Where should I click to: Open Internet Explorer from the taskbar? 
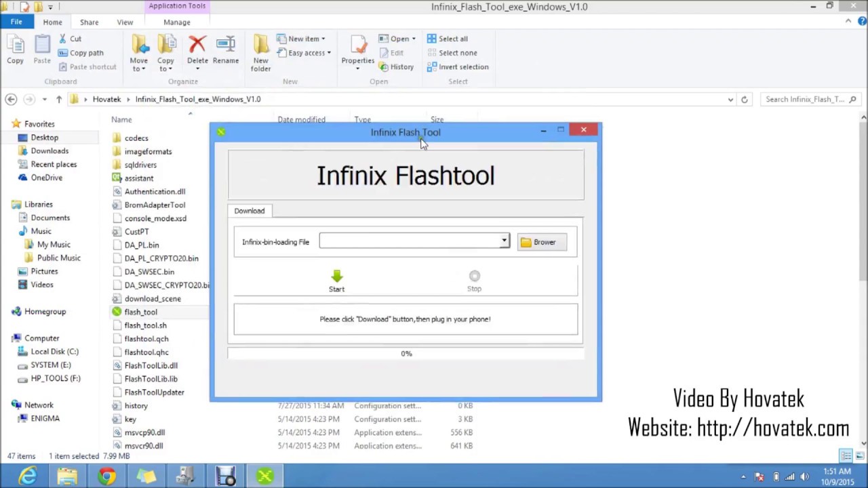pos(28,476)
